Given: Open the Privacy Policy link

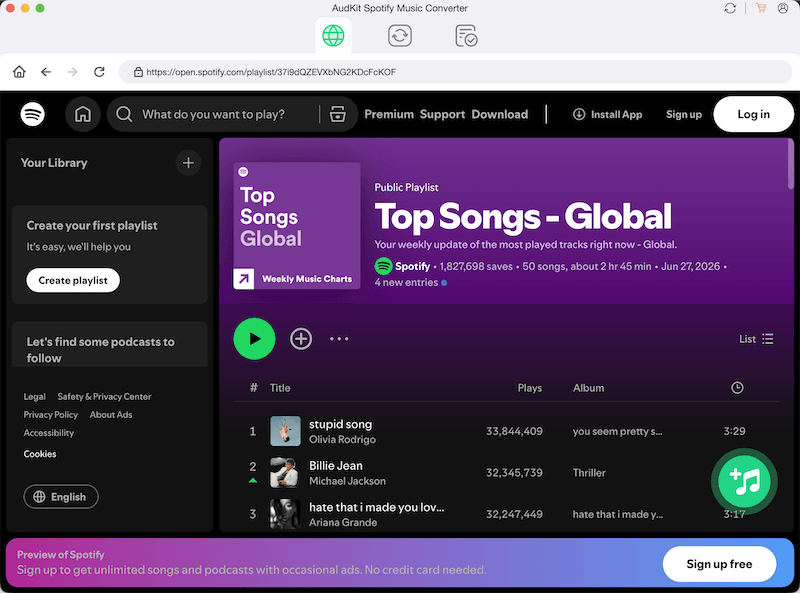Looking at the screenshot, I should tap(51, 415).
